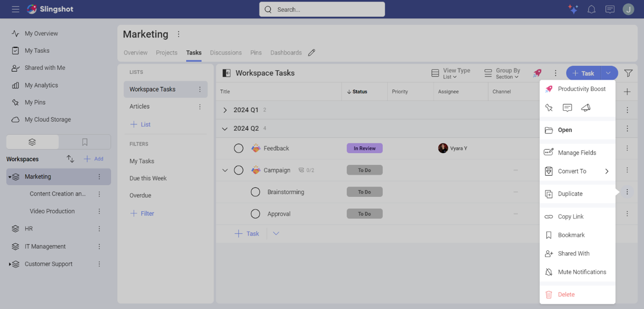This screenshot has width=644, height=309.
Task: Mark the Brainstorming subtask complete
Action: (255, 192)
